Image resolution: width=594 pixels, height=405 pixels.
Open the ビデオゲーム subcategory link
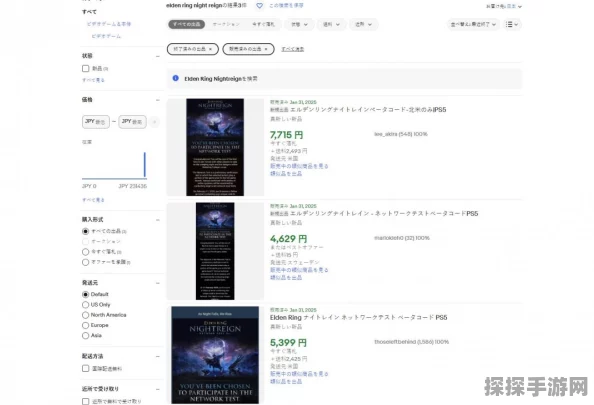106,36
